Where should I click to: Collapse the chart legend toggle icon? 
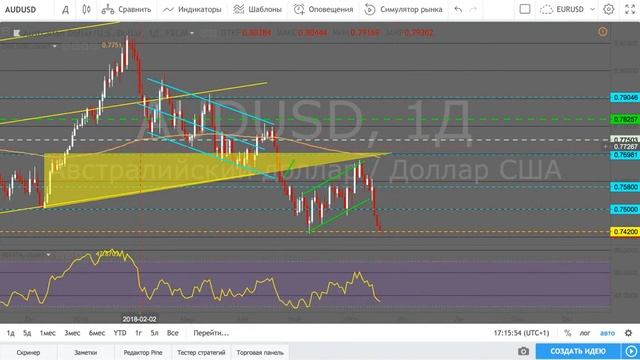click(16, 33)
